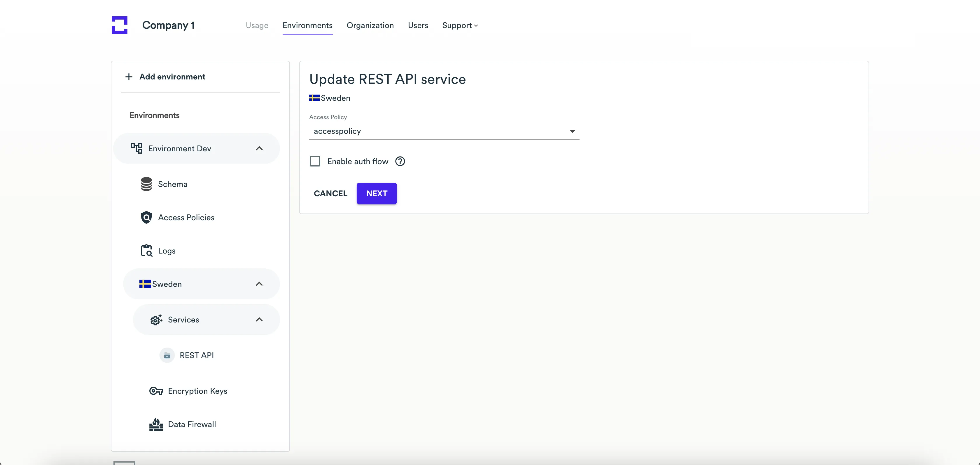Screen dimensions: 980x465
Task: Click the help icon beside Enable auth flow
Action: (x=400, y=162)
